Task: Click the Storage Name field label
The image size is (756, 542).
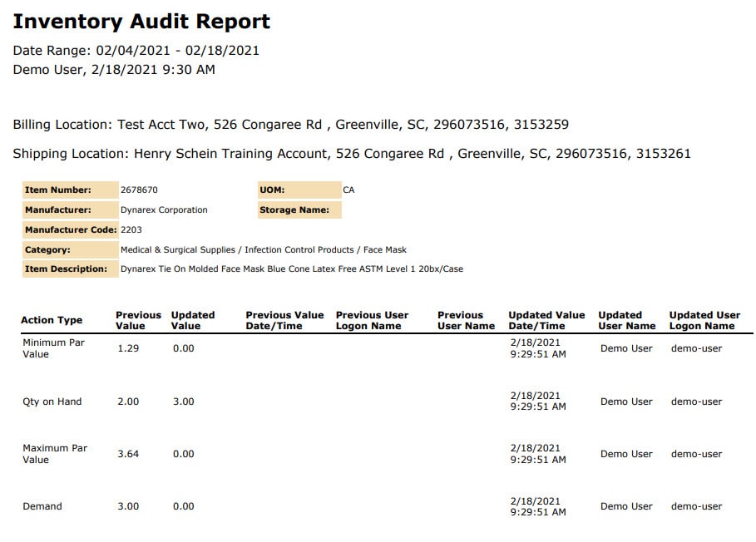Action: click(x=294, y=210)
